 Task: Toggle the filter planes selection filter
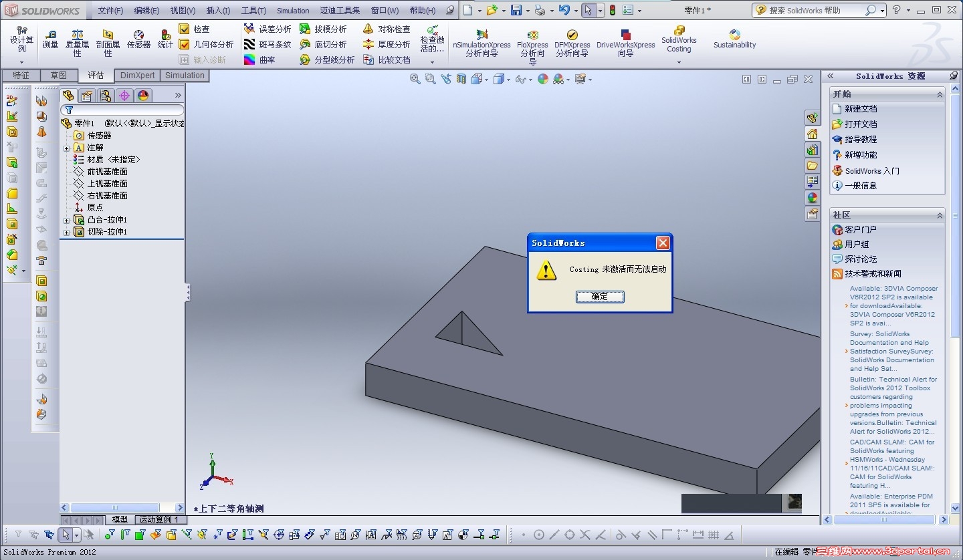(x=201, y=535)
